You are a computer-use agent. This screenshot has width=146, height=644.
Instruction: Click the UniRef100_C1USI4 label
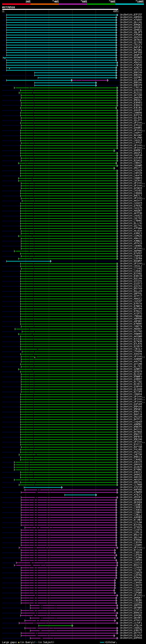tap(131, 563)
